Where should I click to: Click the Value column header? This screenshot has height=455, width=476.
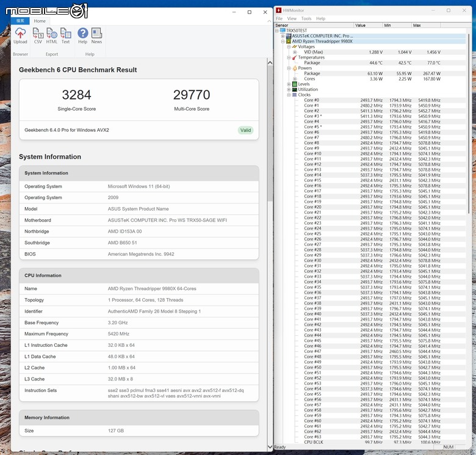click(368, 25)
